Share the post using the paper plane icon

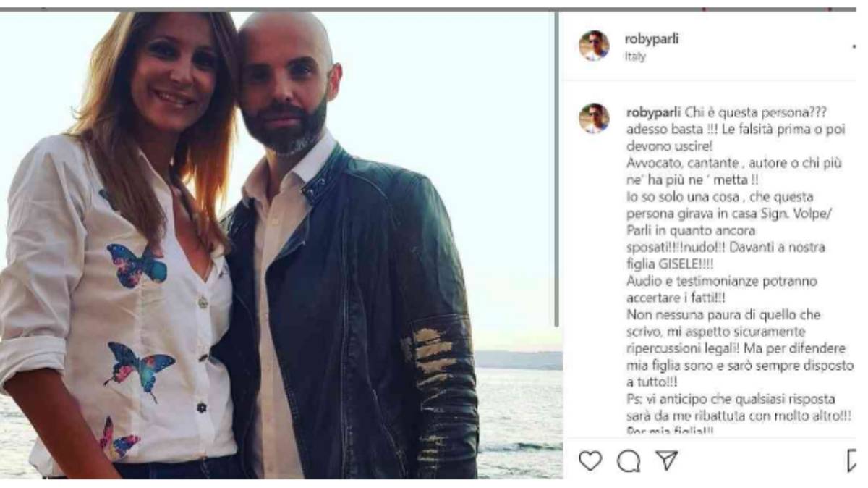coord(666,460)
